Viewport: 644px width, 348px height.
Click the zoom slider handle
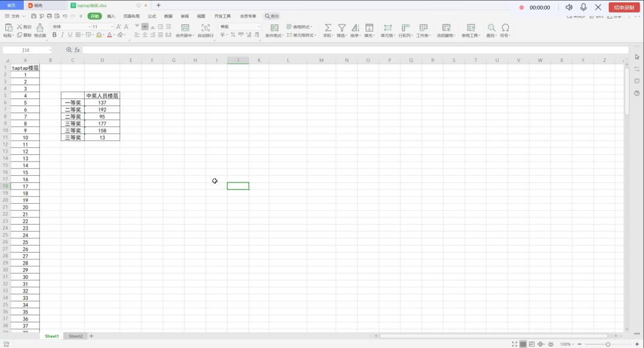608,344
